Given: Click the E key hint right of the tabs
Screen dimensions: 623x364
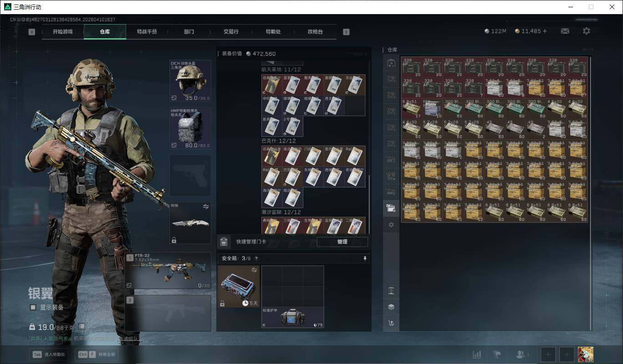Looking at the screenshot, I should pos(346,32).
